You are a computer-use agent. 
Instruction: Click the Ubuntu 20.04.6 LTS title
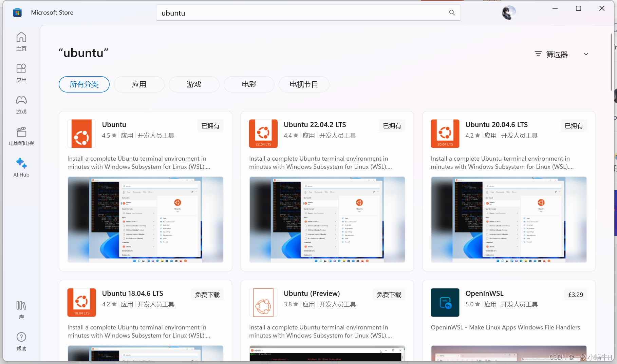pyautogui.click(x=497, y=125)
